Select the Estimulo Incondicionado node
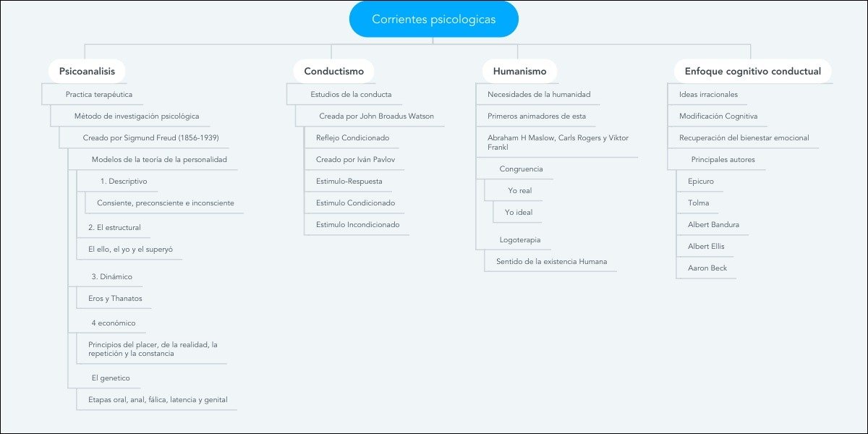 click(357, 224)
